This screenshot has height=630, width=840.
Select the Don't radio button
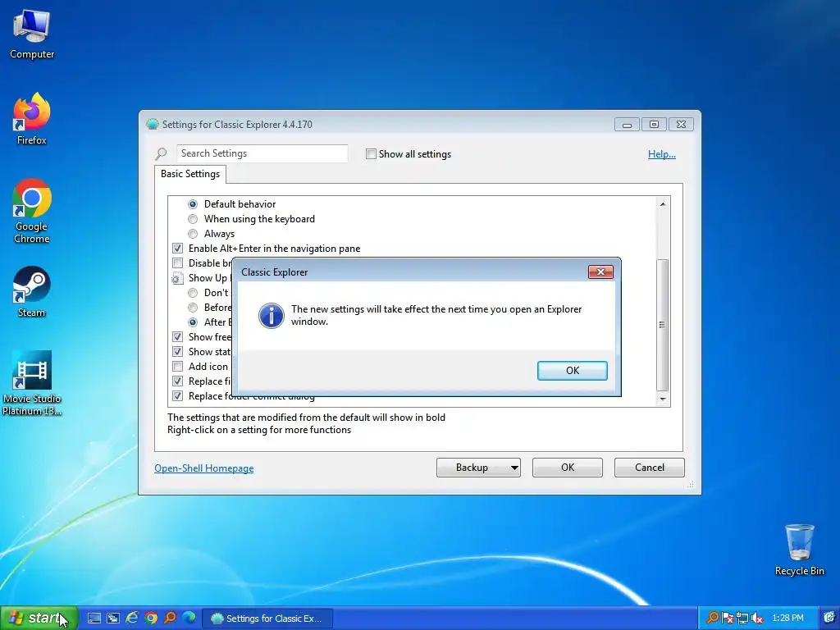(193, 293)
